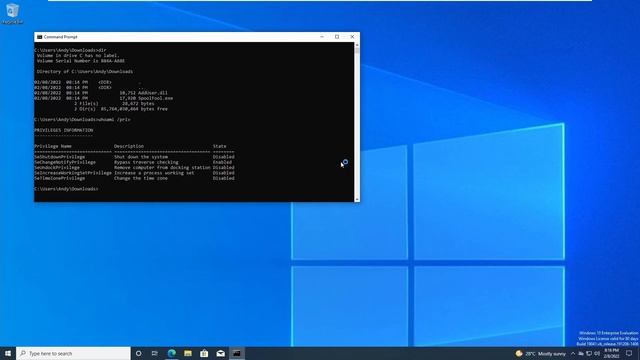Close the Command Prompt window

tap(352, 37)
